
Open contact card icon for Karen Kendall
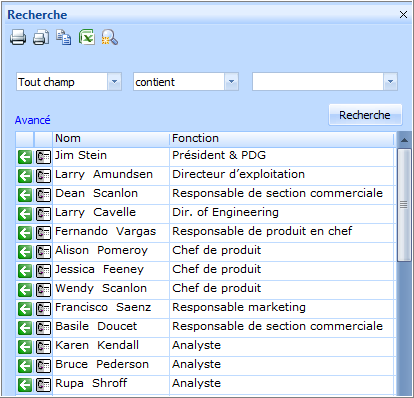coord(43,347)
